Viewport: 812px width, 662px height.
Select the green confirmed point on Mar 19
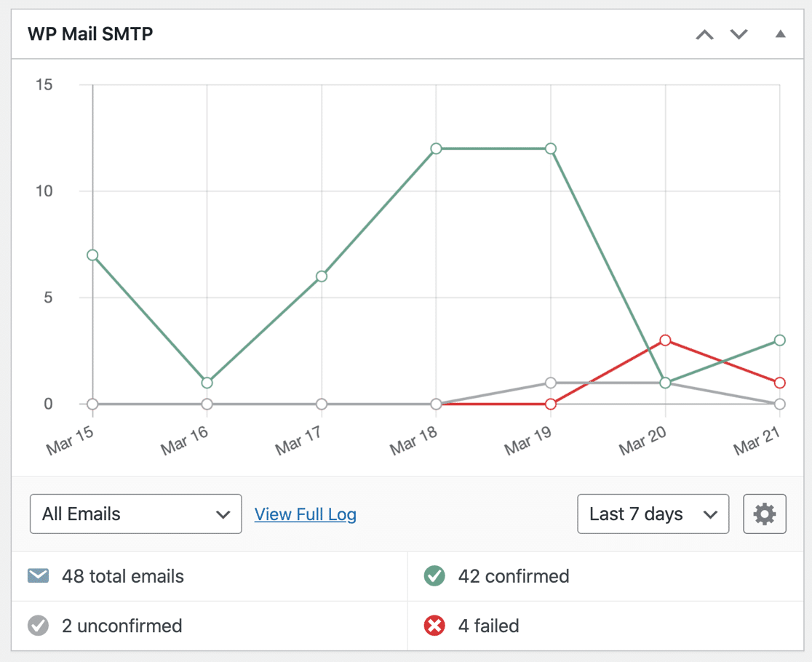coord(551,148)
